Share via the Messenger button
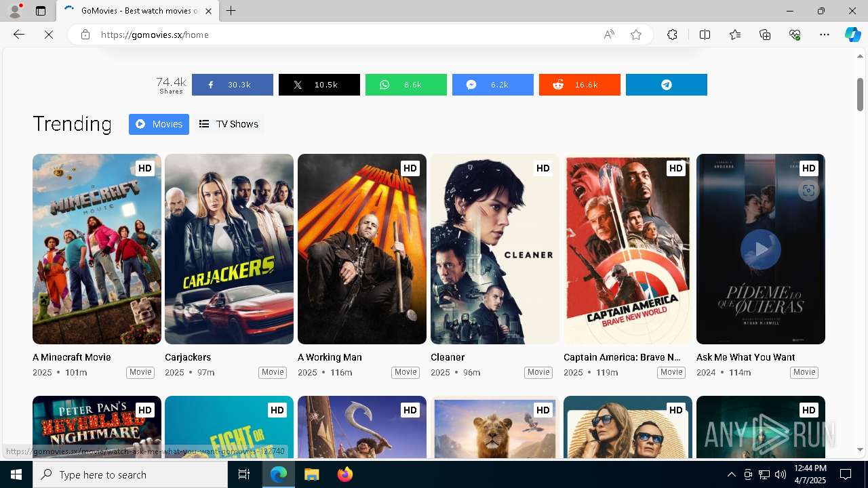This screenshot has width=868, height=488. tap(492, 85)
